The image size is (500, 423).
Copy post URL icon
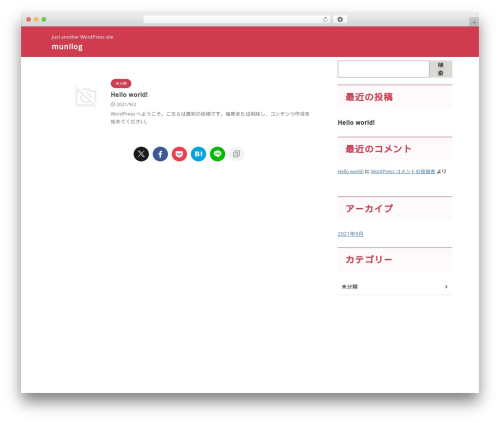tap(236, 154)
